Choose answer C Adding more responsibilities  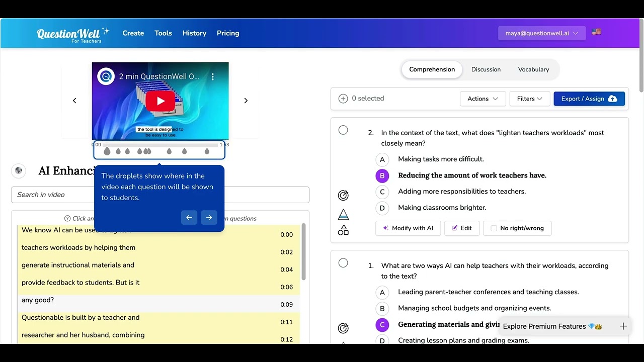click(382, 192)
